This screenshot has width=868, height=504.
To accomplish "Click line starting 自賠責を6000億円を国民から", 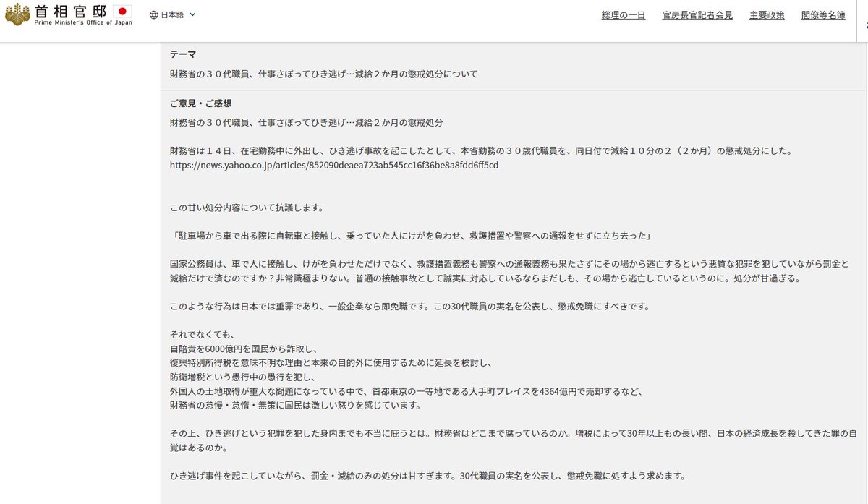I will [x=244, y=349].
